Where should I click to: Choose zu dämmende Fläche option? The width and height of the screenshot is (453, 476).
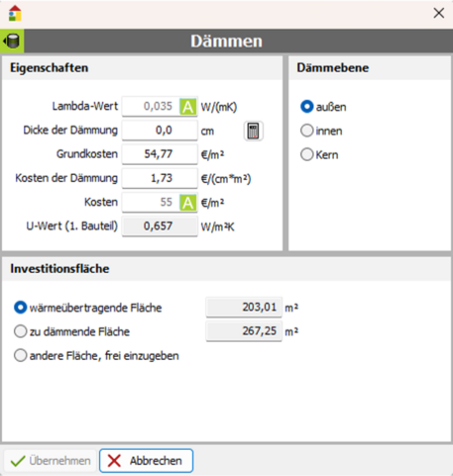[21, 331]
